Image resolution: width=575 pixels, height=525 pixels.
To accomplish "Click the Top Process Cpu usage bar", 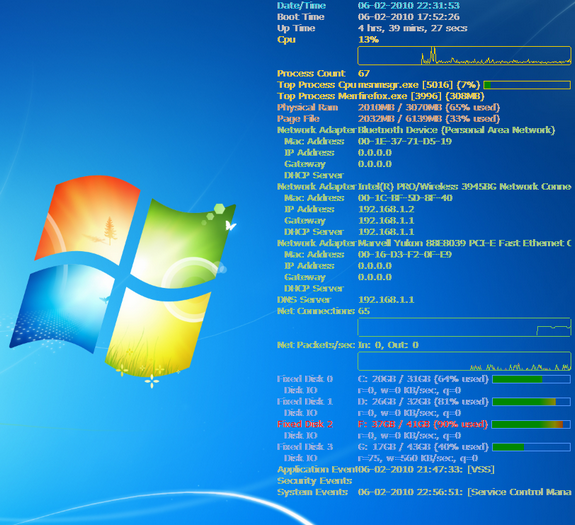I will coord(527,85).
